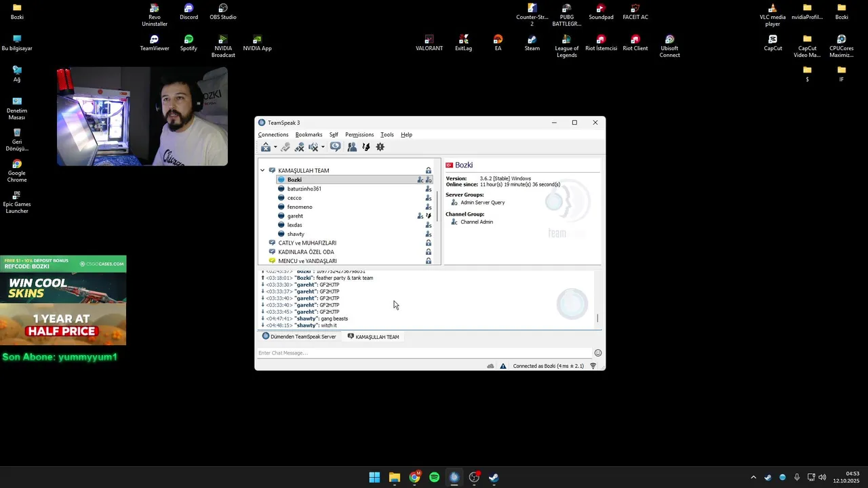Image resolution: width=868 pixels, height=488 pixels.
Task: Click the badge icon next to gareht
Action: [429, 216]
